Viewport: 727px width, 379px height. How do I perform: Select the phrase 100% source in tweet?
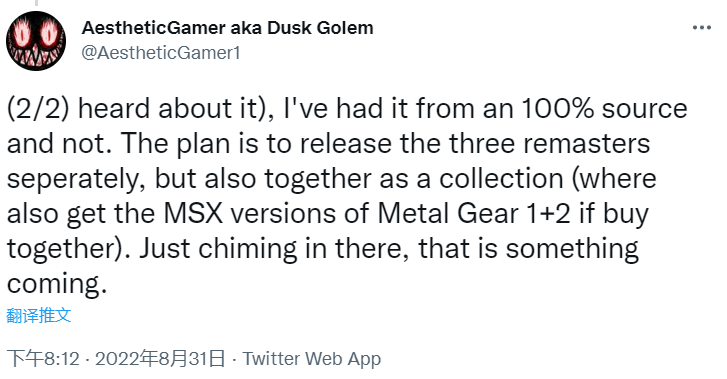pos(604,109)
